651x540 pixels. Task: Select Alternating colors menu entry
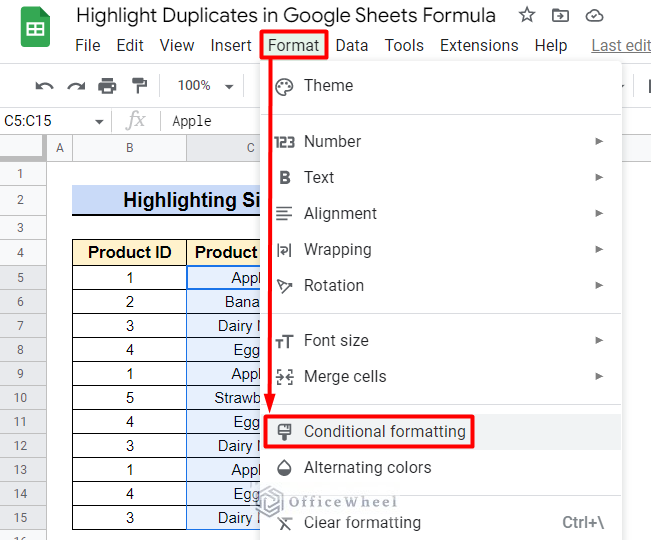(x=367, y=467)
